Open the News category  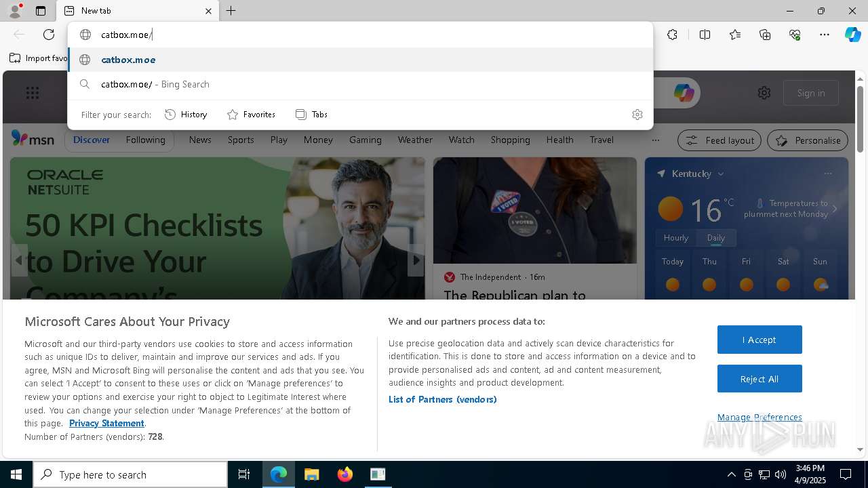200,140
